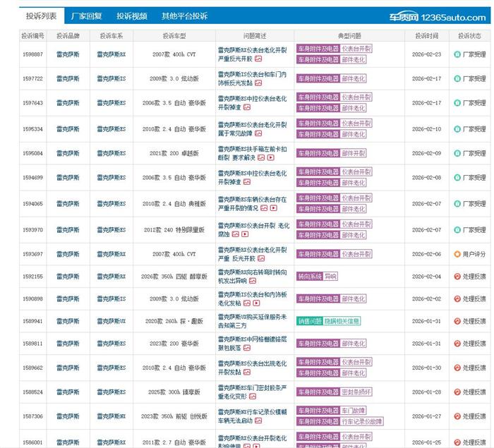The width and height of the screenshot is (494, 448).
Task: Click the 行车记录仪故障 tag
Action: tap(363, 422)
